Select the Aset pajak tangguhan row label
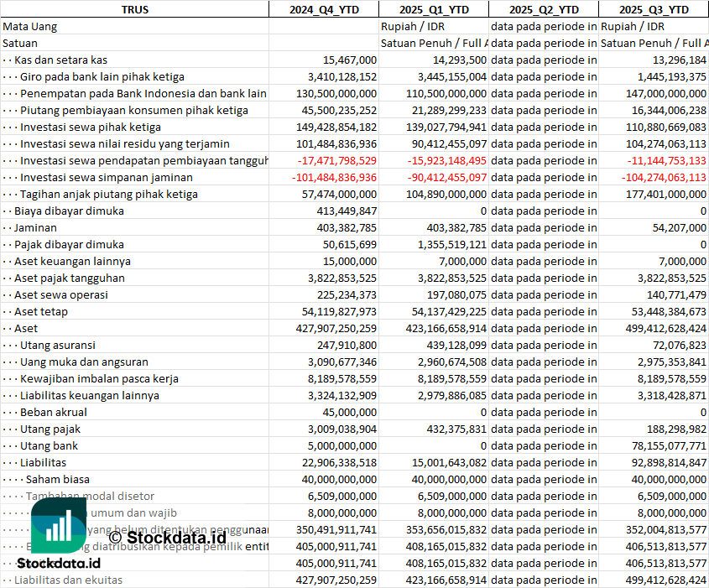 (70, 278)
